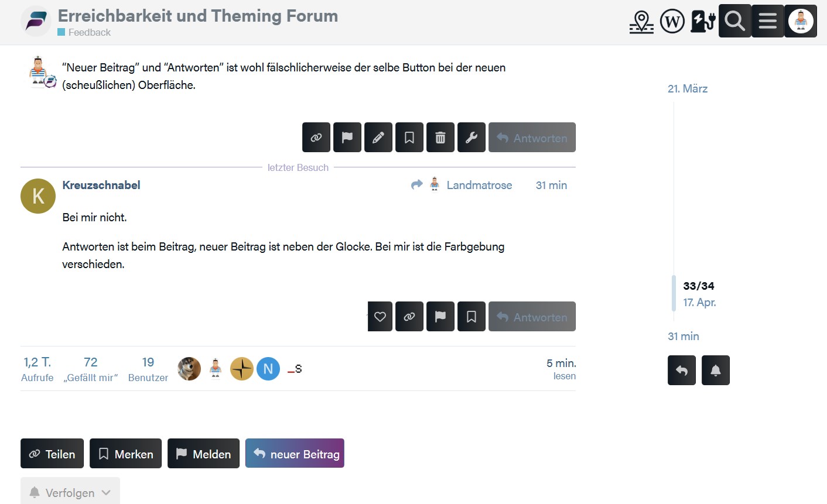The image size is (827, 504).
Task: Click the map location pin header icon
Action: pyautogui.click(x=641, y=22)
